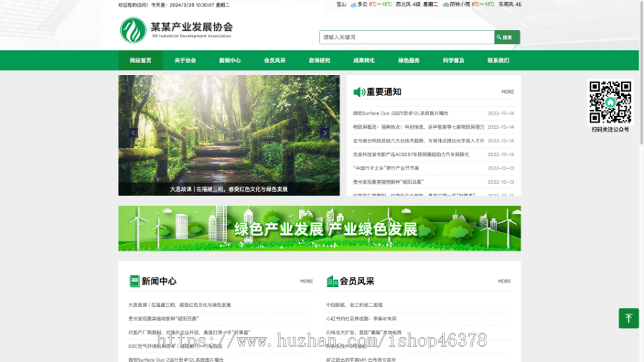Click the 会员风采 section heading
The image size is (644, 362).
tap(357, 281)
